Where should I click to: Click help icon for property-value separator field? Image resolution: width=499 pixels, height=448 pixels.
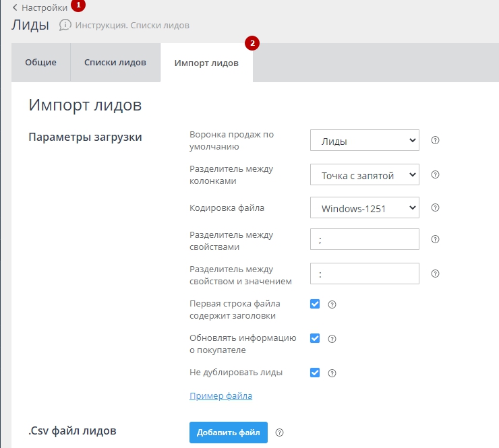[435, 274]
